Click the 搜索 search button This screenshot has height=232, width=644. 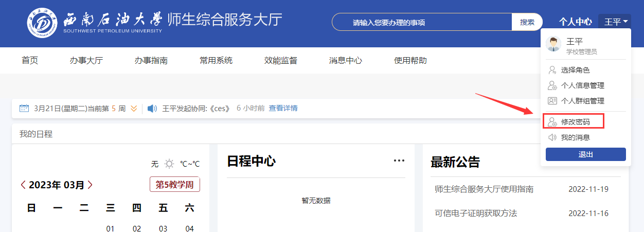527,22
